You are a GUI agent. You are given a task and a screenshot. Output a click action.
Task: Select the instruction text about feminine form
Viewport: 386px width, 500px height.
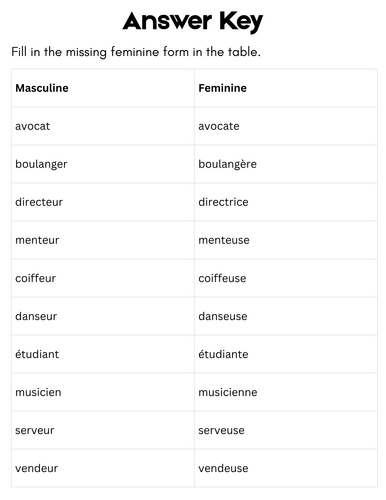(136, 52)
